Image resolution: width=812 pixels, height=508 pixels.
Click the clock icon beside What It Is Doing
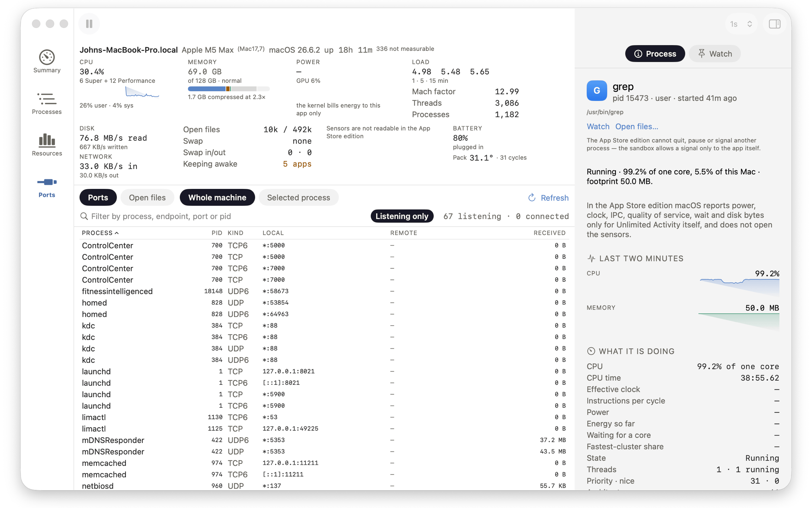pyautogui.click(x=591, y=351)
